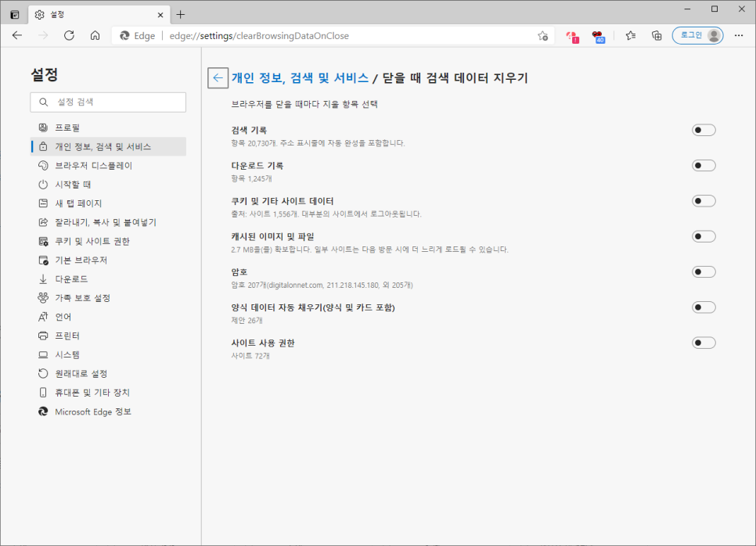Open the tab actions menu icon
The image size is (756, 546).
tap(15, 15)
